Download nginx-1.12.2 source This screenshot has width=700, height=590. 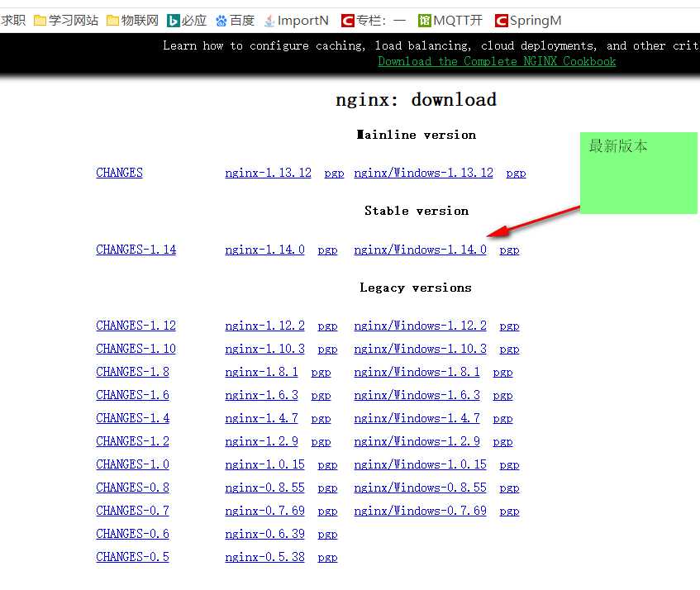[264, 326]
